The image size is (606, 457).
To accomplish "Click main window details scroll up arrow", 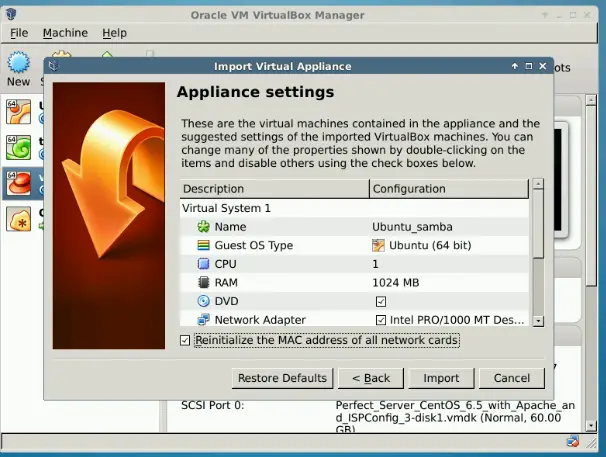I will (x=591, y=100).
